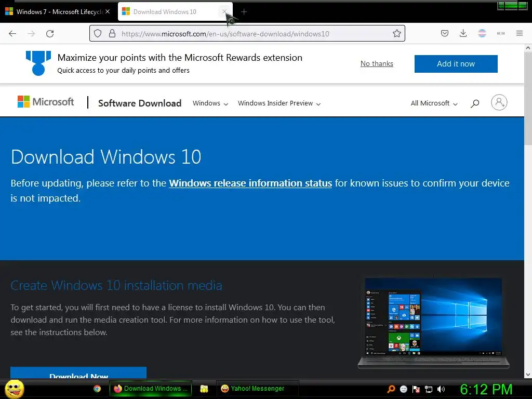Bookmark this page with the star
Screen dimensions: 532x399
point(396,34)
